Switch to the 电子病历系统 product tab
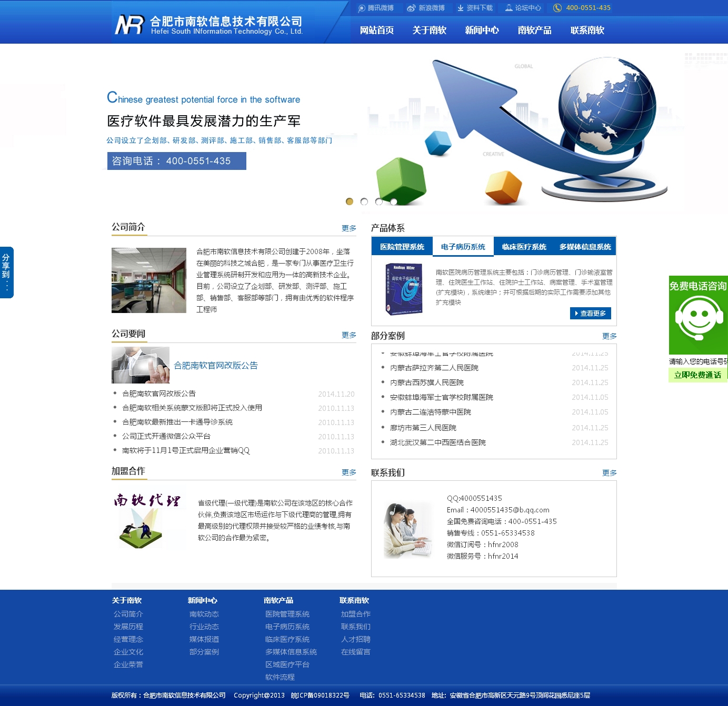Screen dimensions: 728x706 (463, 247)
